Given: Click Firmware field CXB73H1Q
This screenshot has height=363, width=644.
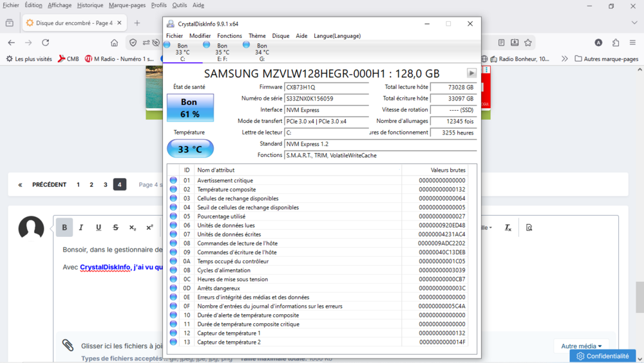Looking at the screenshot, I should (327, 87).
